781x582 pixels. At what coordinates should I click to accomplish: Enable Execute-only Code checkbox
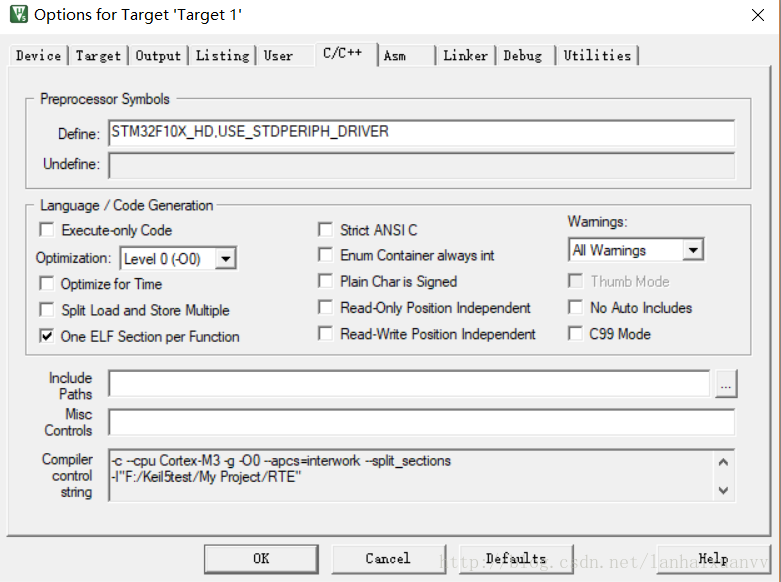coord(47,230)
